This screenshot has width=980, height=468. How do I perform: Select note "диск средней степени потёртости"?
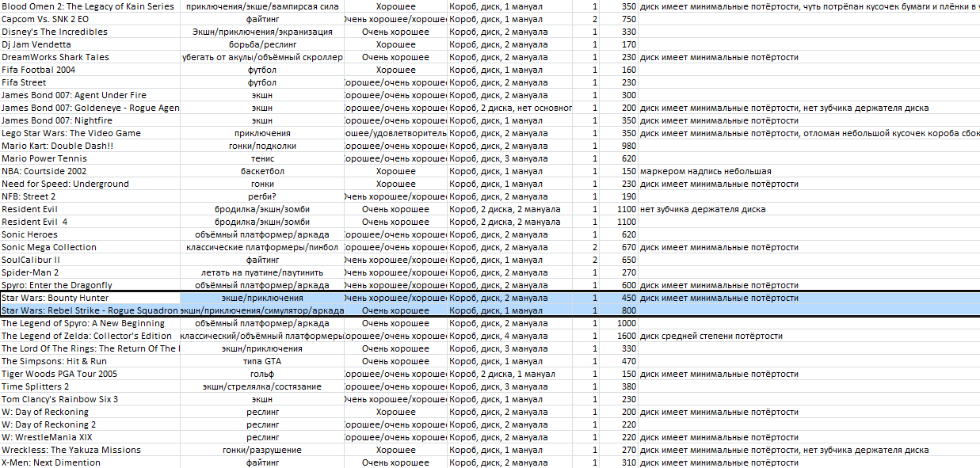[710, 336]
